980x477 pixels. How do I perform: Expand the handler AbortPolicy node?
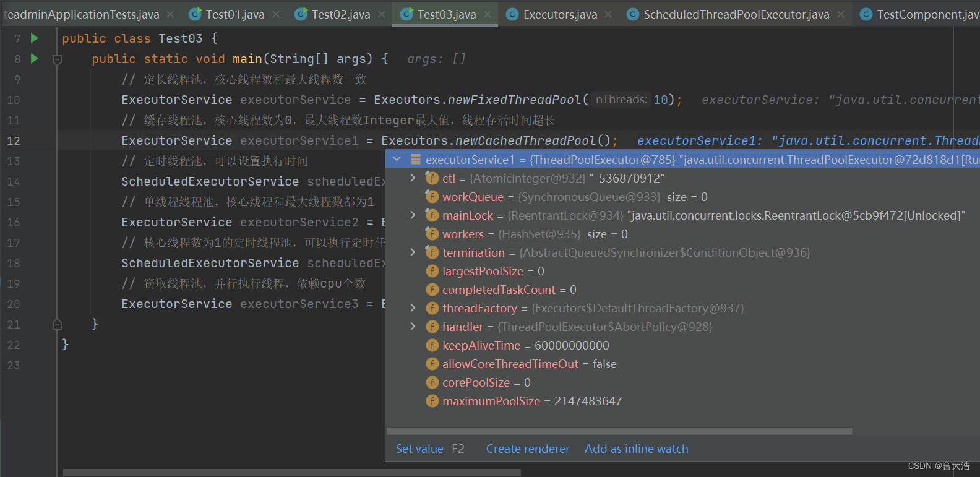pyautogui.click(x=413, y=327)
